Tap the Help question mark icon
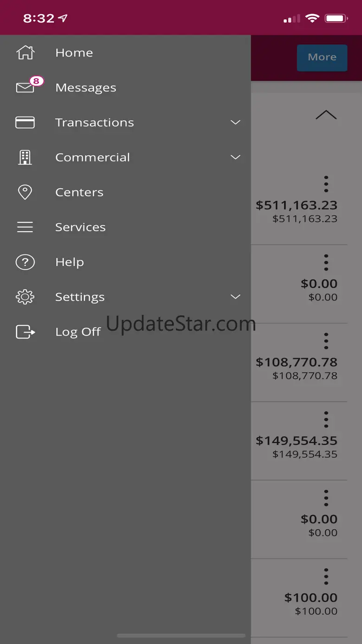The width and height of the screenshot is (362, 644). click(x=25, y=262)
